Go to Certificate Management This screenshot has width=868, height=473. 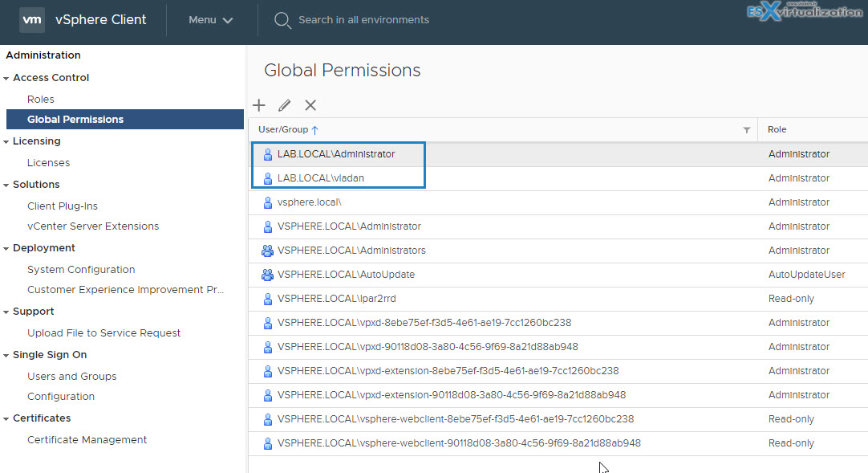tap(87, 440)
